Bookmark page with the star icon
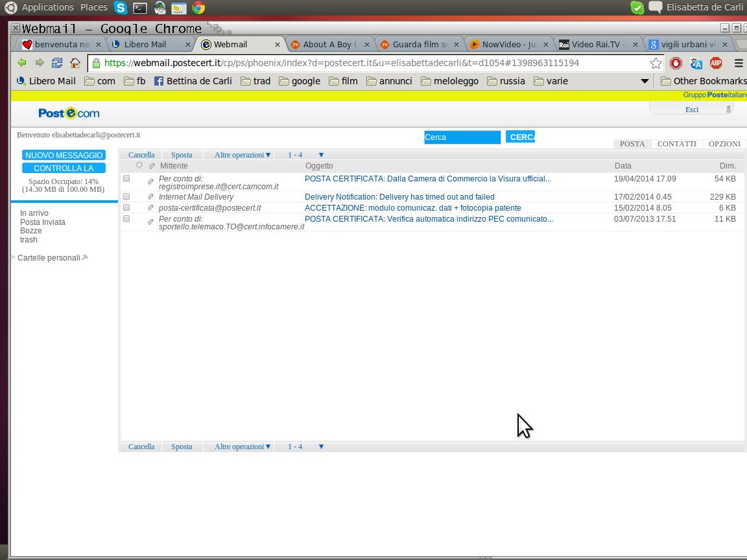 [x=656, y=63]
